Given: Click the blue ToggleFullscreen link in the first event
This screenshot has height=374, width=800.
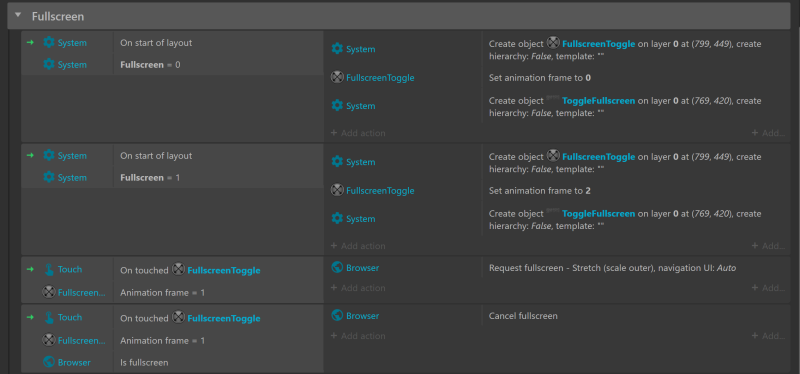Looking at the screenshot, I should (x=598, y=101).
